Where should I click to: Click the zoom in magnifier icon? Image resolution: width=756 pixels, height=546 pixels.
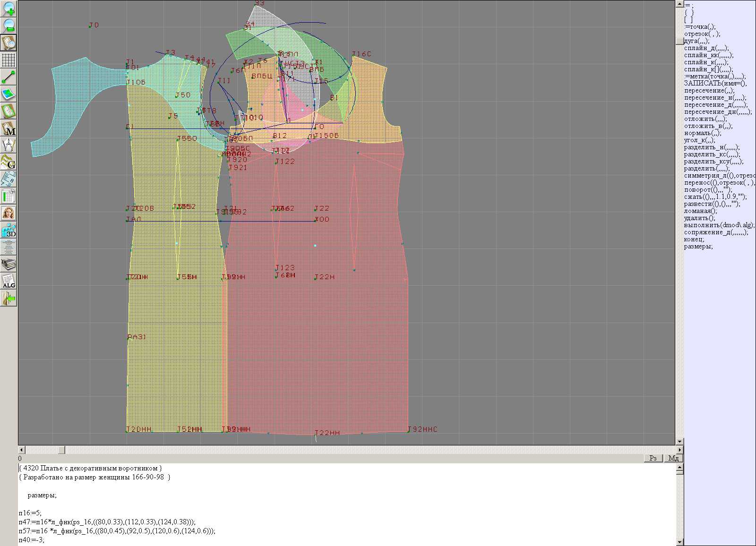pos(9,9)
